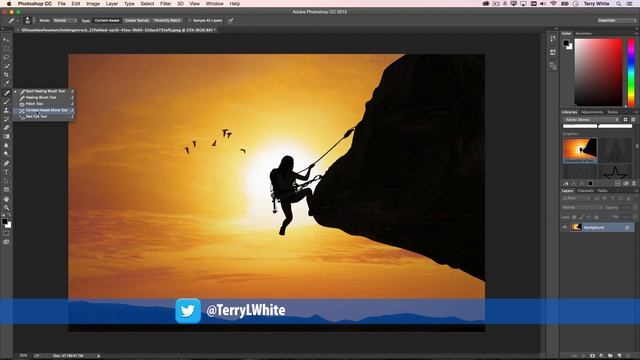Select the Path Selection tool

6,181
